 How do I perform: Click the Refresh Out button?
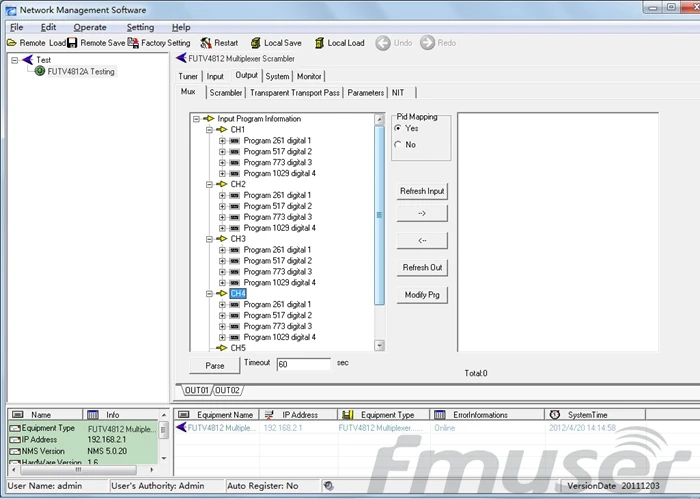point(422,267)
